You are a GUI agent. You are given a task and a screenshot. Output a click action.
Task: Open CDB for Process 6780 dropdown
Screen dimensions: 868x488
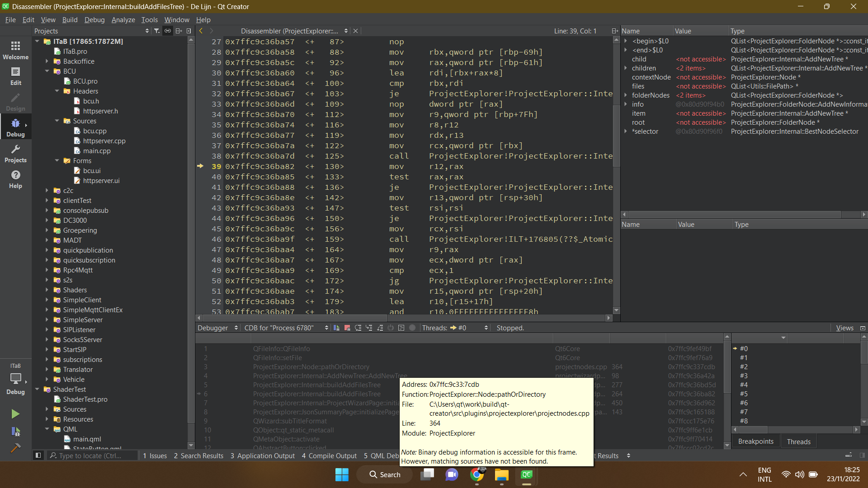click(286, 328)
